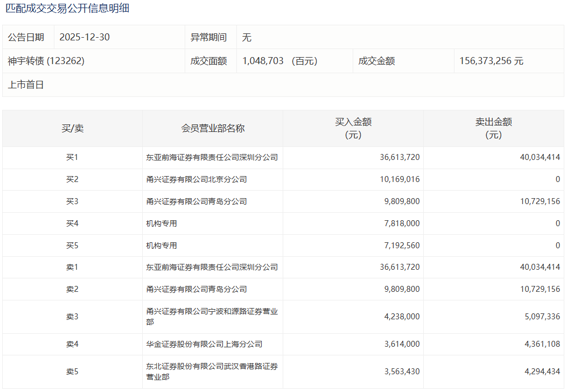This screenshot has width=567, height=392.
Task: Sort by 卖出金额 column header
Action: click(493, 128)
